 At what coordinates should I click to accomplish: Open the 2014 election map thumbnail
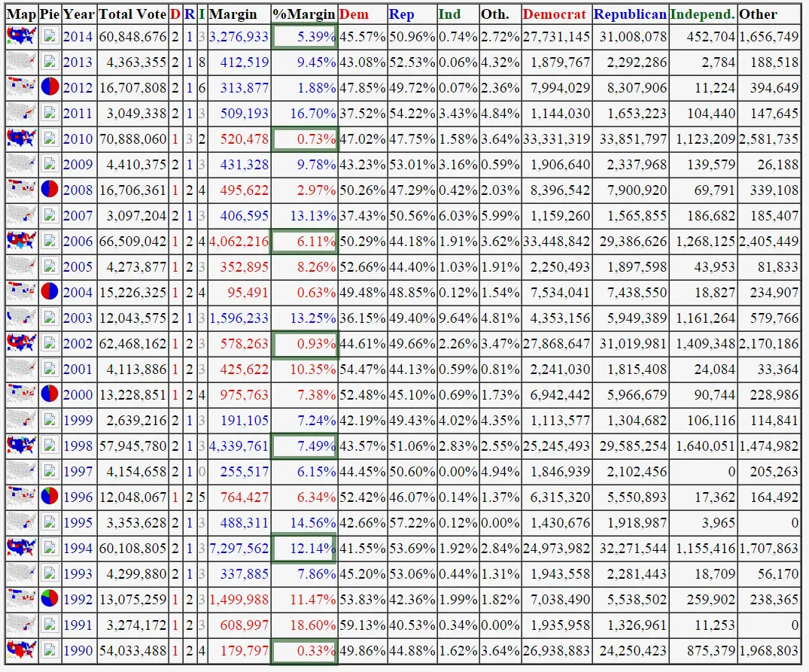tap(22, 37)
